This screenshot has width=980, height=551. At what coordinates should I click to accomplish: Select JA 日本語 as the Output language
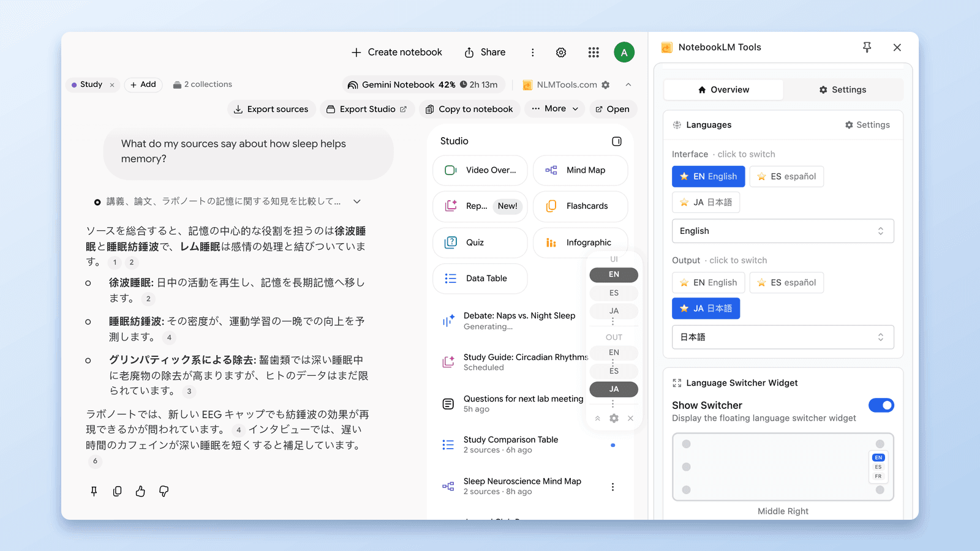pyautogui.click(x=706, y=309)
